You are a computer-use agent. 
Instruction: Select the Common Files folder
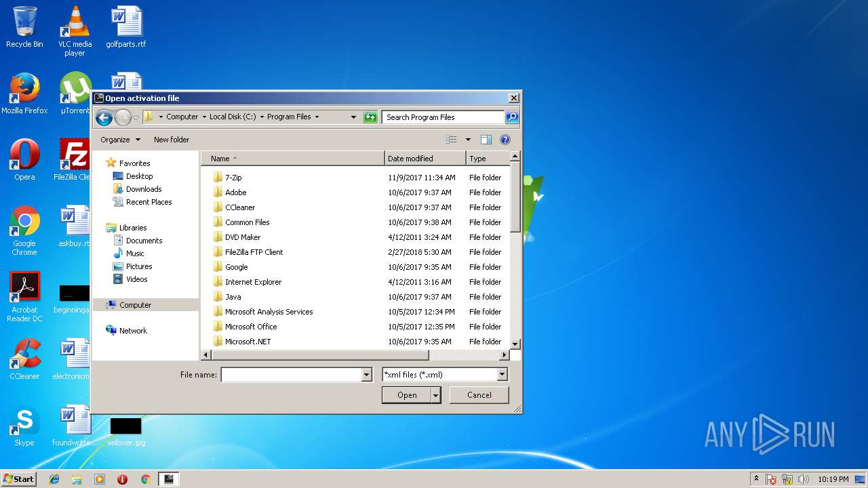coord(247,222)
